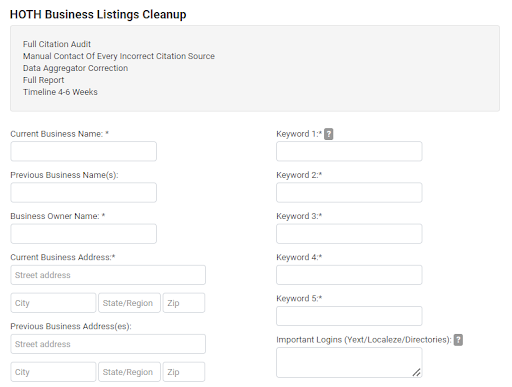The height and width of the screenshot is (387, 512).
Task: Focus the Keyword 1 input box
Action: [x=349, y=151]
